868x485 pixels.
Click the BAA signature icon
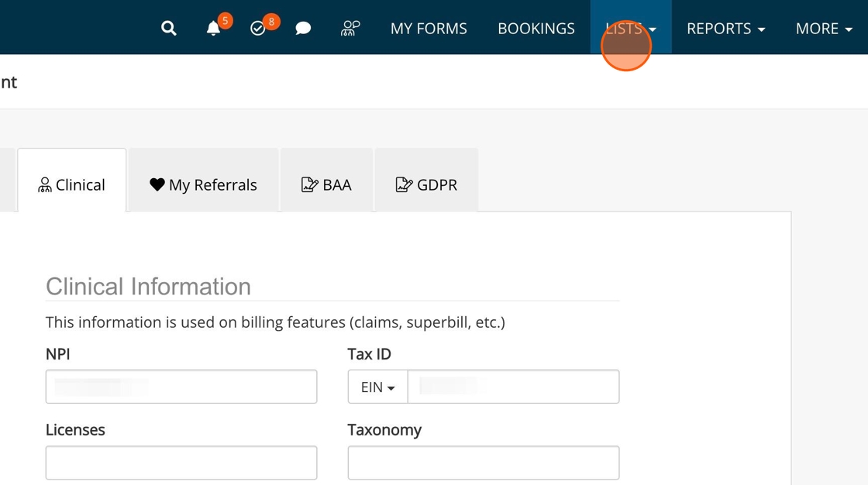[309, 184]
